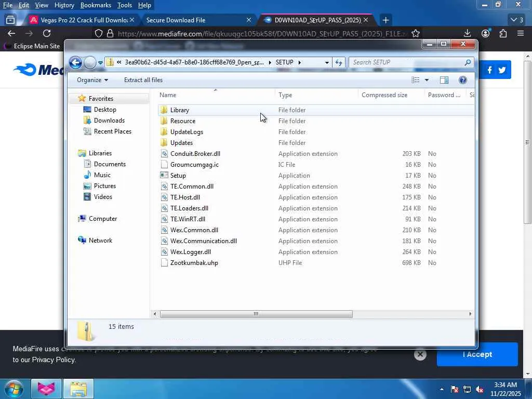532x399 pixels.
Task: Select Wex.Common.dll file
Action: 194,230
